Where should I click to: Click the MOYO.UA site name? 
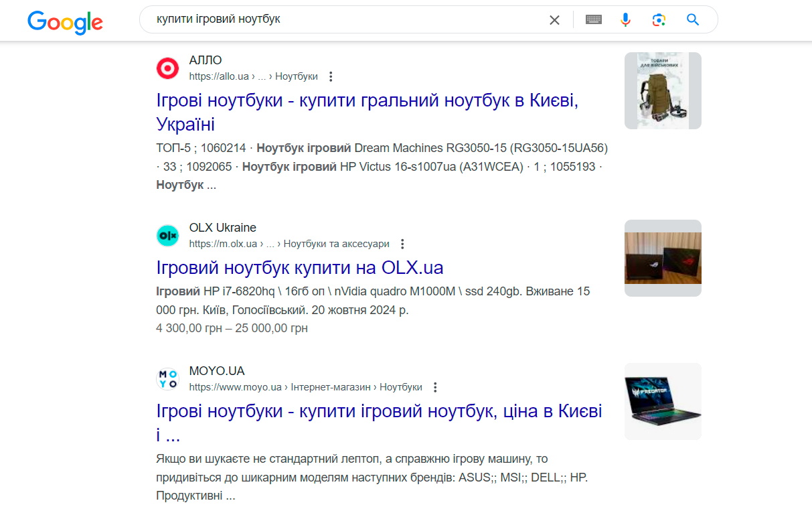[x=217, y=371]
